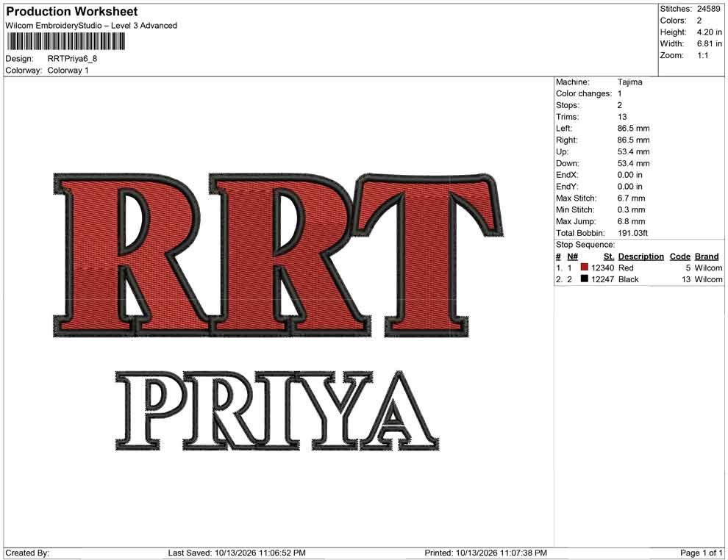Click the 'Color changes:' label
This screenshot has width=728, height=560.
coord(584,94)
